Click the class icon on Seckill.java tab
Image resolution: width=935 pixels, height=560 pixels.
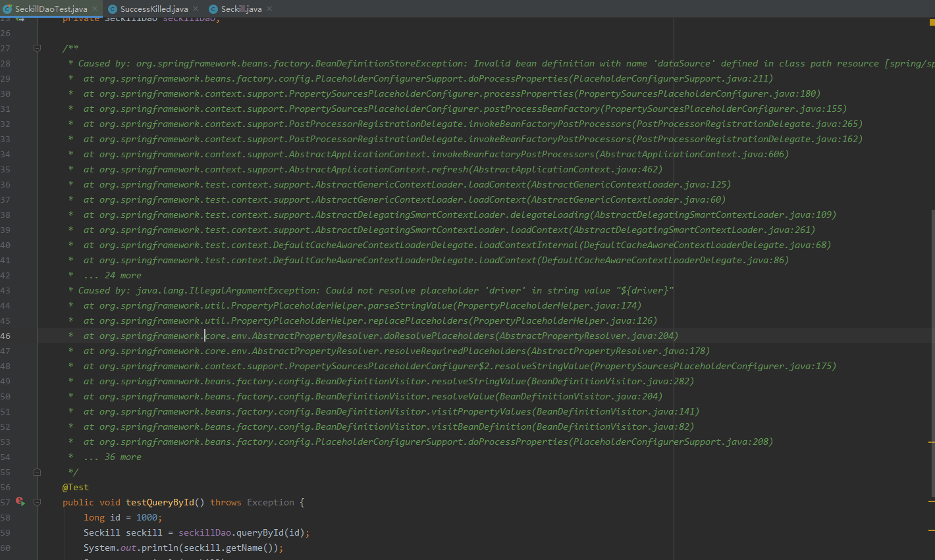tap(213, 9)
